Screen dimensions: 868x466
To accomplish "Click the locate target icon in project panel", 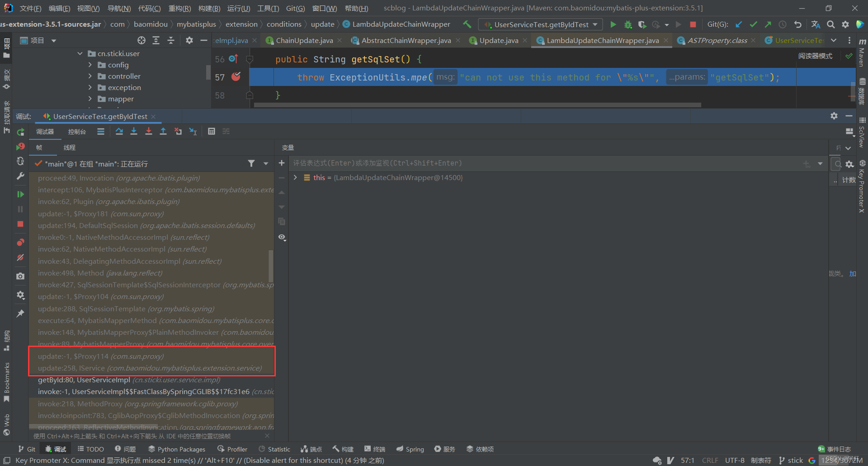I will point(142,40).
